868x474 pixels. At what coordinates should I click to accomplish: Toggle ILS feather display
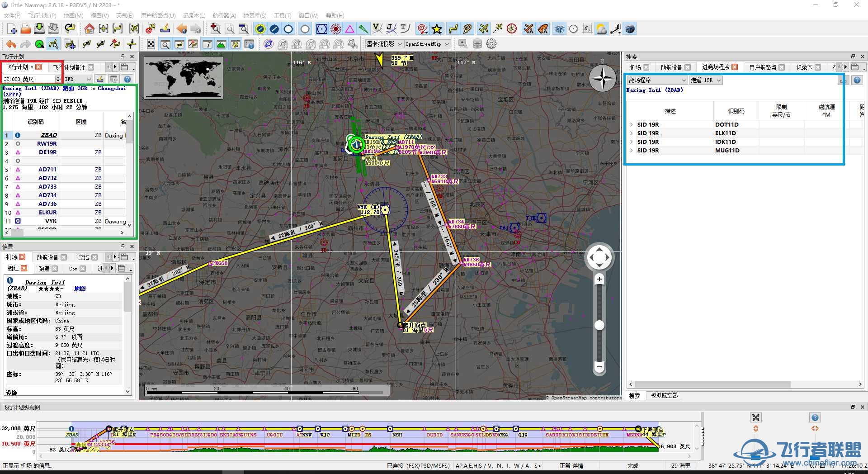point(363,29)
